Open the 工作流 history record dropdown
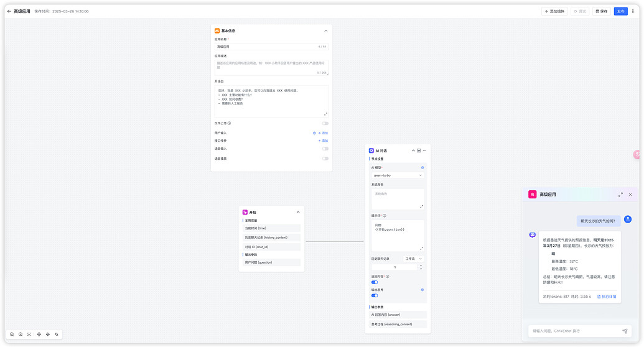The image size is (644, 347). tap(413, 259)
